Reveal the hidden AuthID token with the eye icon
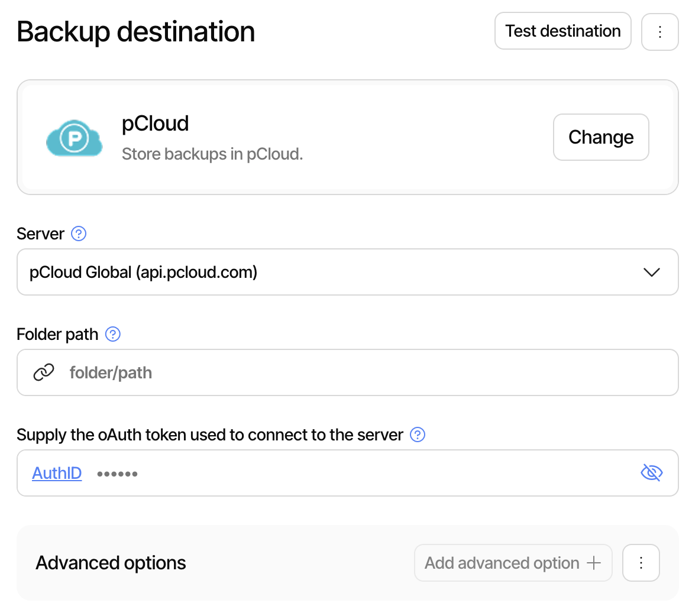Image resolution: width=692 pixels, height=616 pixels. [x=652, y=473]
